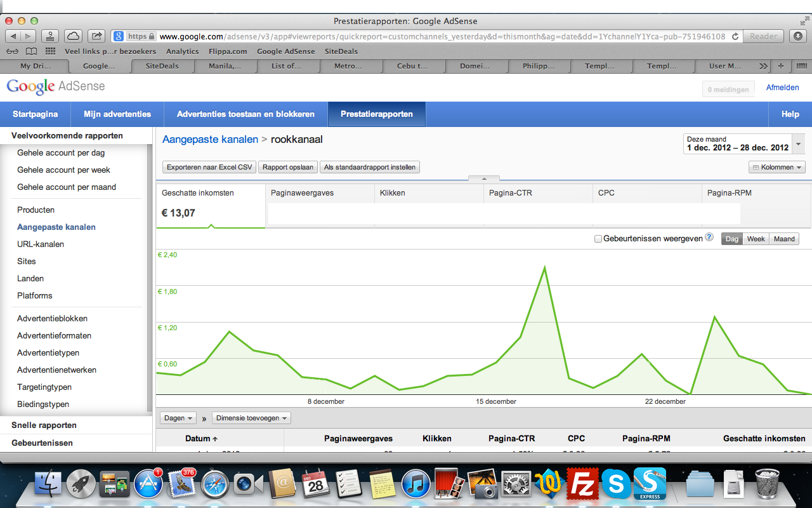Open Dimensie toevoegen dropdown
Image resolution: width=812 pixels, height=508 pixels.
[251, 418]
